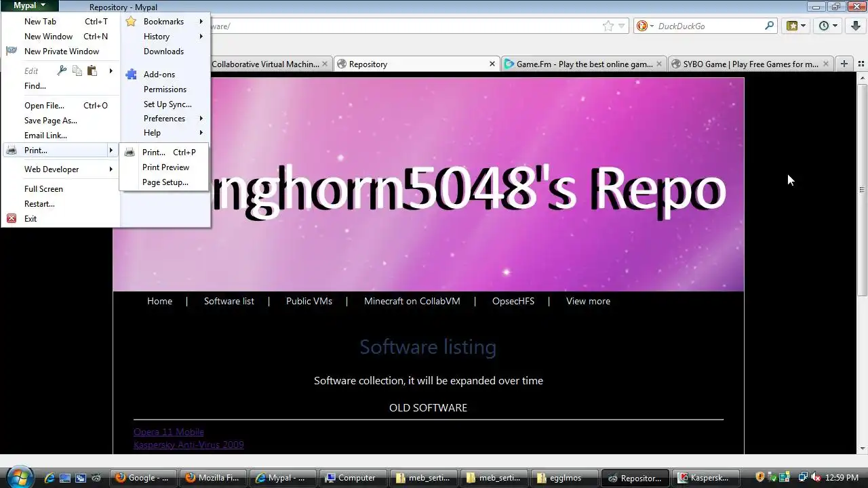Open the Mypal application menu button
This screenshot has width=868, height=488.
tap(29, 5)
